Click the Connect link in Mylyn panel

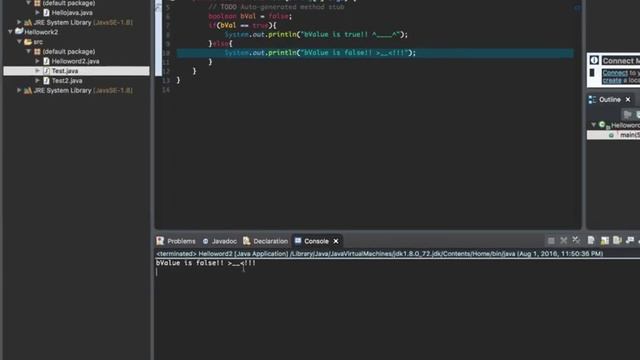pyautogui.click(x=615, y=73)
